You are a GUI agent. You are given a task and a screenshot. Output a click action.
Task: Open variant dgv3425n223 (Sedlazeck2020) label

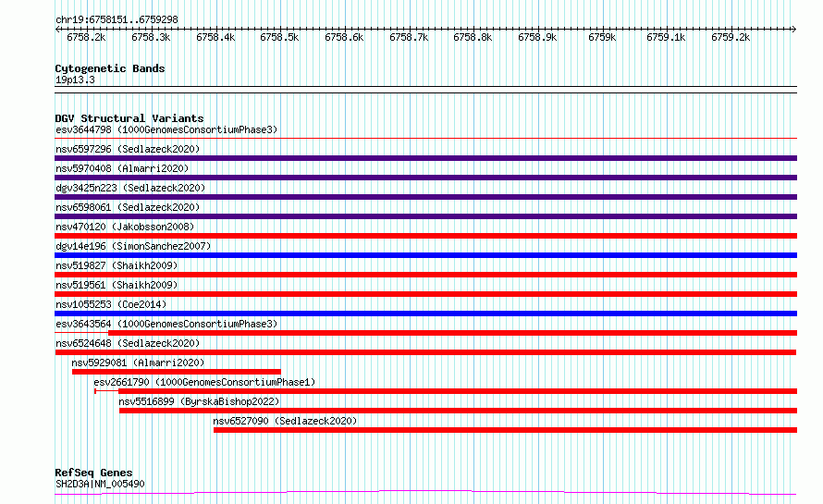[130, 188]
